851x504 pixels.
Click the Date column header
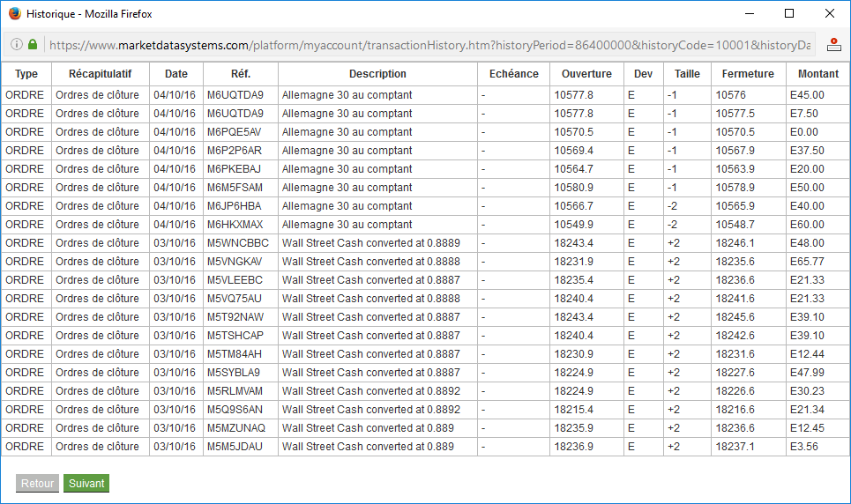point(176,74)
